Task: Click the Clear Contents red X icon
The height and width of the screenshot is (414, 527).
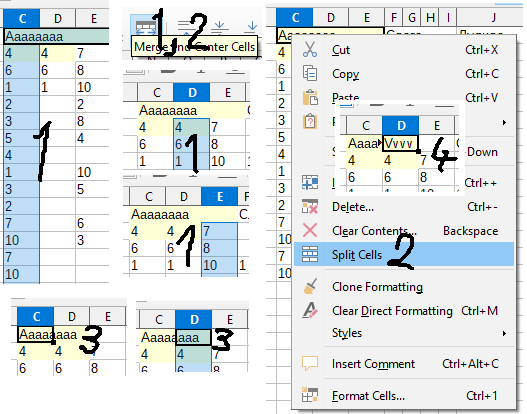Action: point(310,231)
